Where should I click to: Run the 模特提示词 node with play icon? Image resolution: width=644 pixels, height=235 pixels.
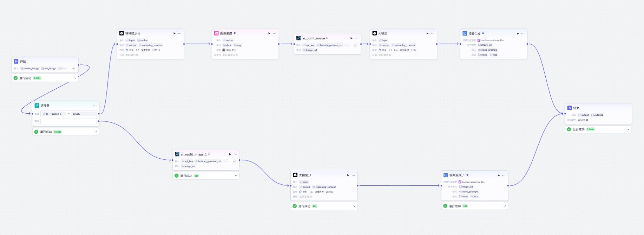(175, 33)
